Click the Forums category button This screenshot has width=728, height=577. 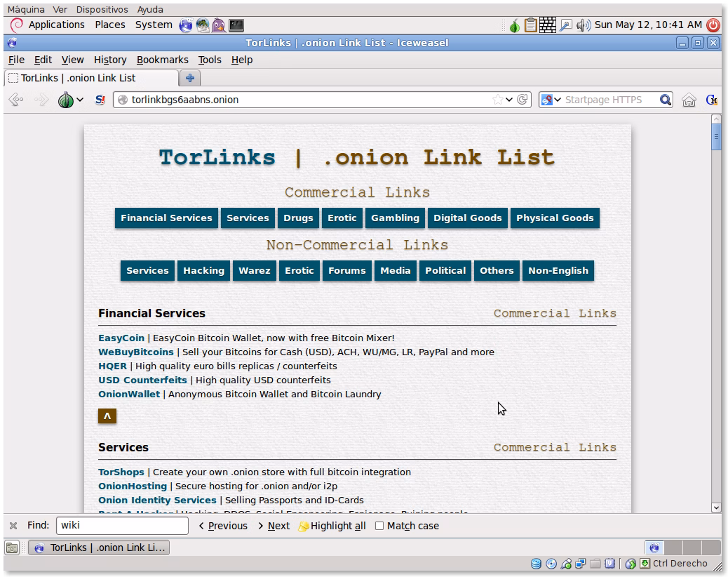click(x=347, y=270)
